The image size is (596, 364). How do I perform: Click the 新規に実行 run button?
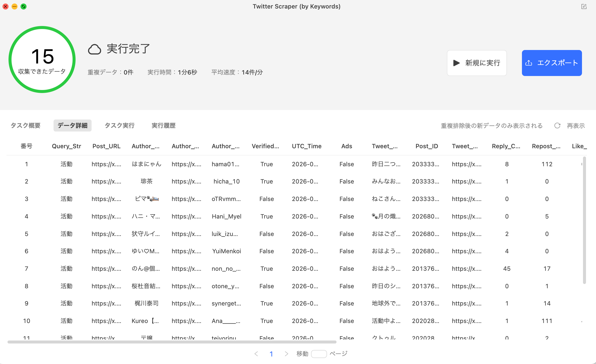[x=477, y=63]
